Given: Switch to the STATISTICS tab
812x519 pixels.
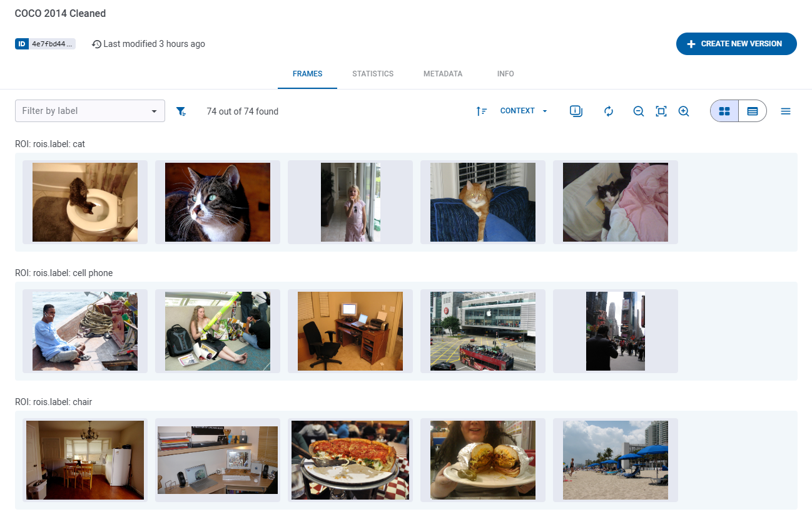Looking at the screenshot, I should coord(373,73).
